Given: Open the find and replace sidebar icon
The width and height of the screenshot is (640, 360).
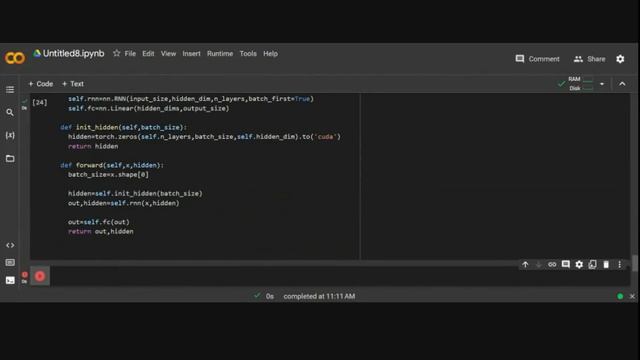Looking at the screenshot, I should (x=10, y=112).
